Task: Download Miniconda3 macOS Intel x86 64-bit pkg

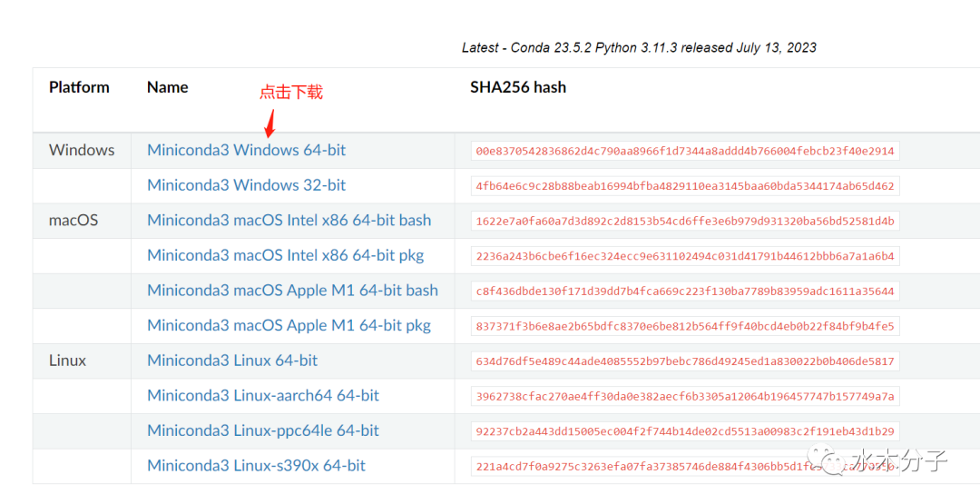Action: tap(286, 255)
